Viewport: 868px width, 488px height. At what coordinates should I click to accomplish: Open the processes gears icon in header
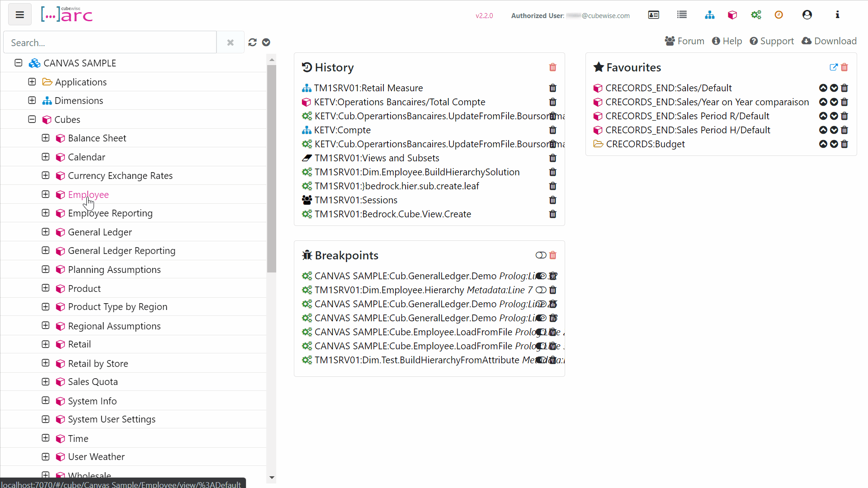pos(756,15)
